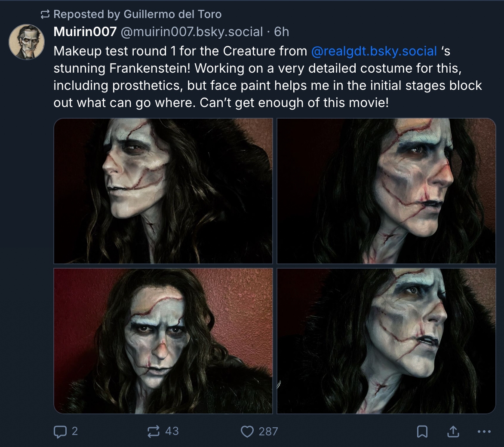Click the 287 likes count

268,431
